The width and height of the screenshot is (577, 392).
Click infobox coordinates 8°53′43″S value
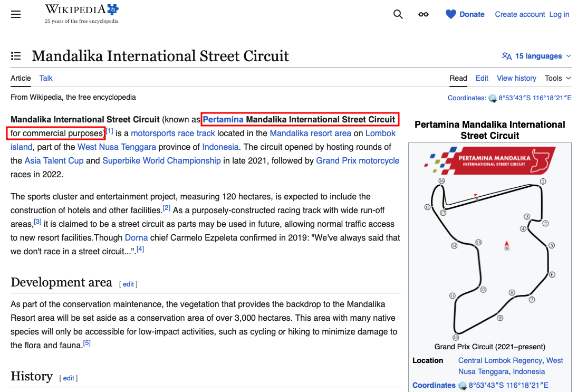[x=508, y=385]
